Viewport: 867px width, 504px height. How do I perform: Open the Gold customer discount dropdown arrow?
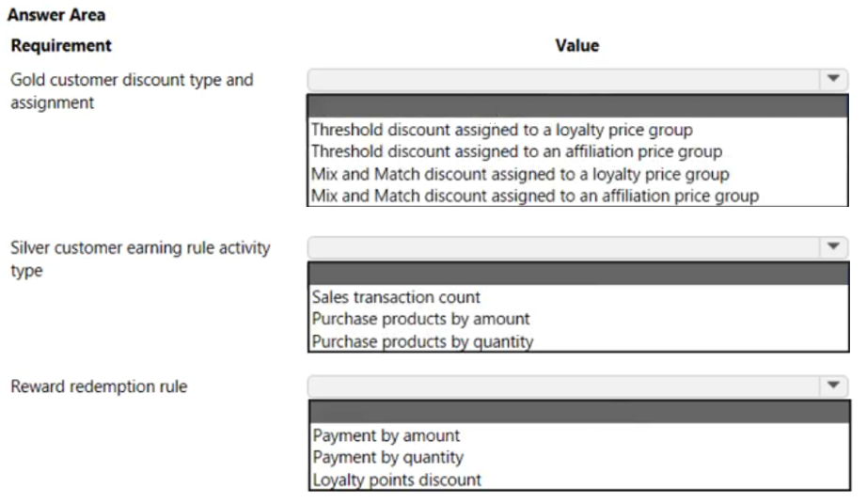click(x=833, y=79)
